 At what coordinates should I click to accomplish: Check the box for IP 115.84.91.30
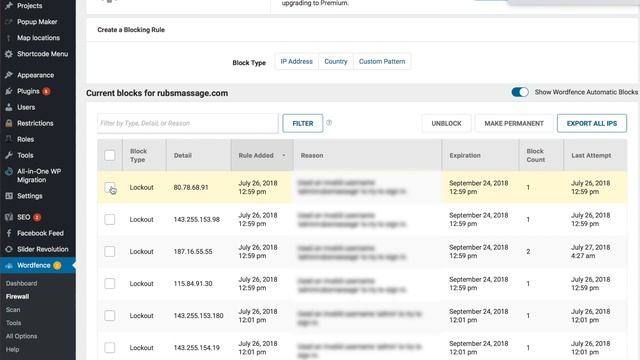pos(109,284)
